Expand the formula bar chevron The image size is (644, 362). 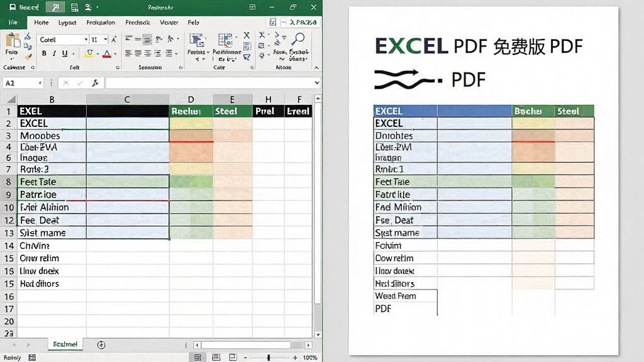click(x=317, y=83)
